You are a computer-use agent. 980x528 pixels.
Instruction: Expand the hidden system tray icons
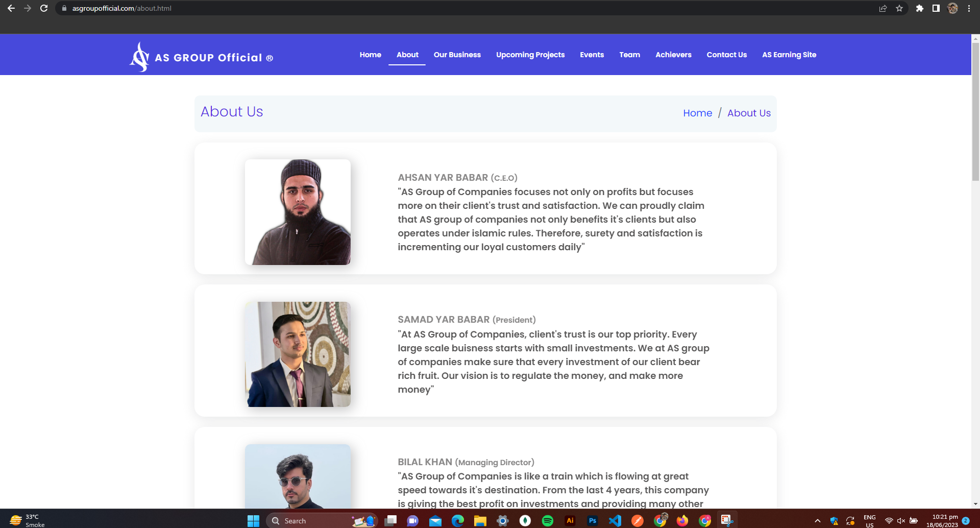[818, 521]
